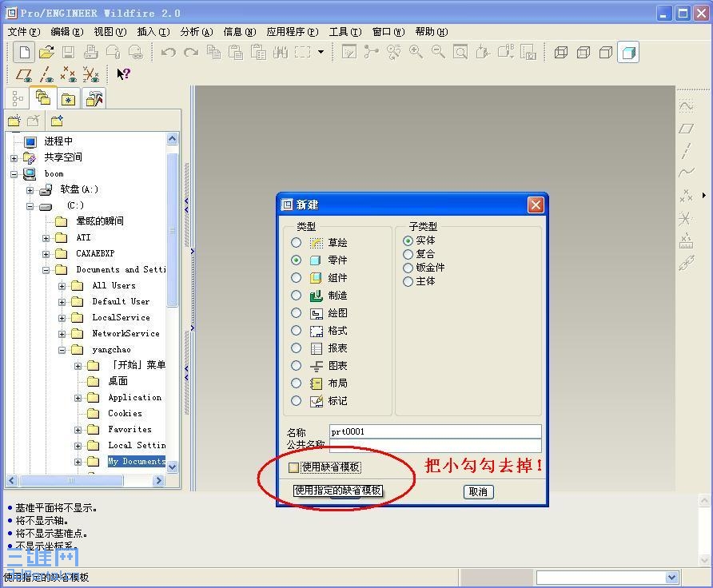
Task: Expand the ATI folder node
Action: (46, 238)
